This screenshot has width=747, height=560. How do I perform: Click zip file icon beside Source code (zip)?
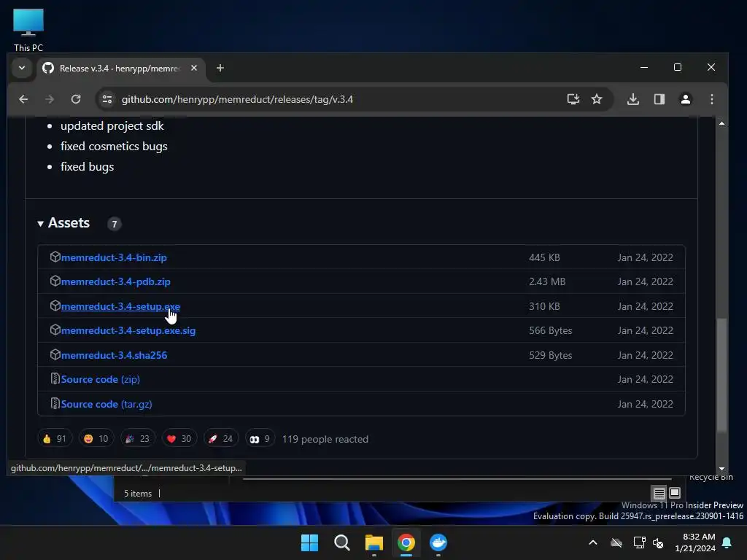[55, 378]
